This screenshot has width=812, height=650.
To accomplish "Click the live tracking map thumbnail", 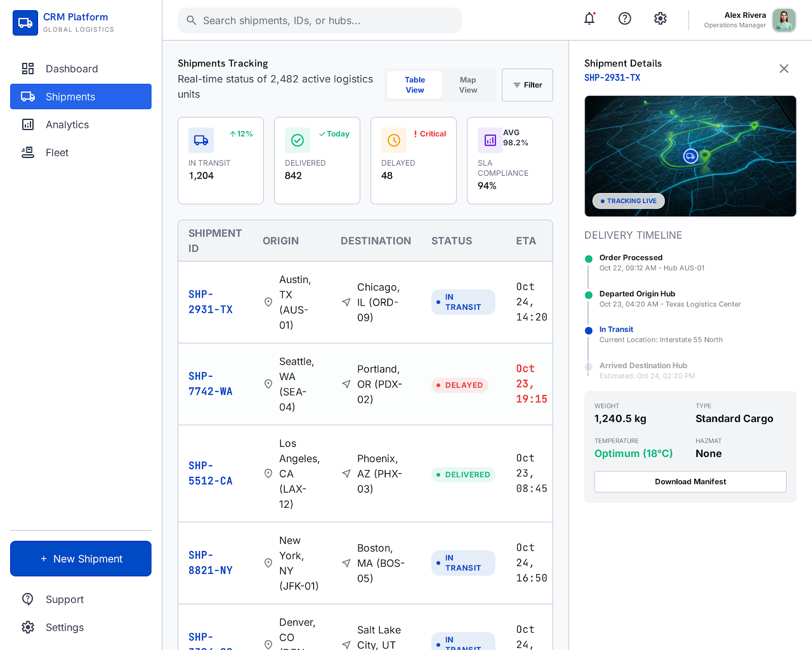I will 690,156.
